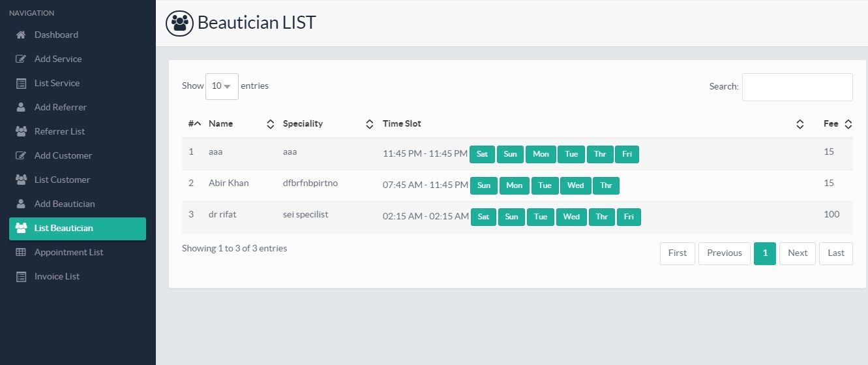Click the First pagination button
This screenshot has height=365, width=868.
tap(678, 253)
